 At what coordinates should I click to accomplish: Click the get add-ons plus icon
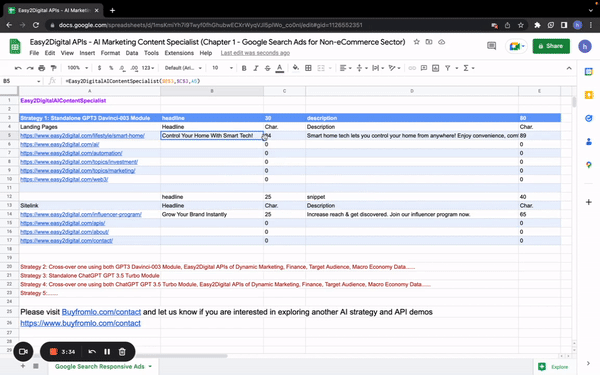[x=589, y=202]
